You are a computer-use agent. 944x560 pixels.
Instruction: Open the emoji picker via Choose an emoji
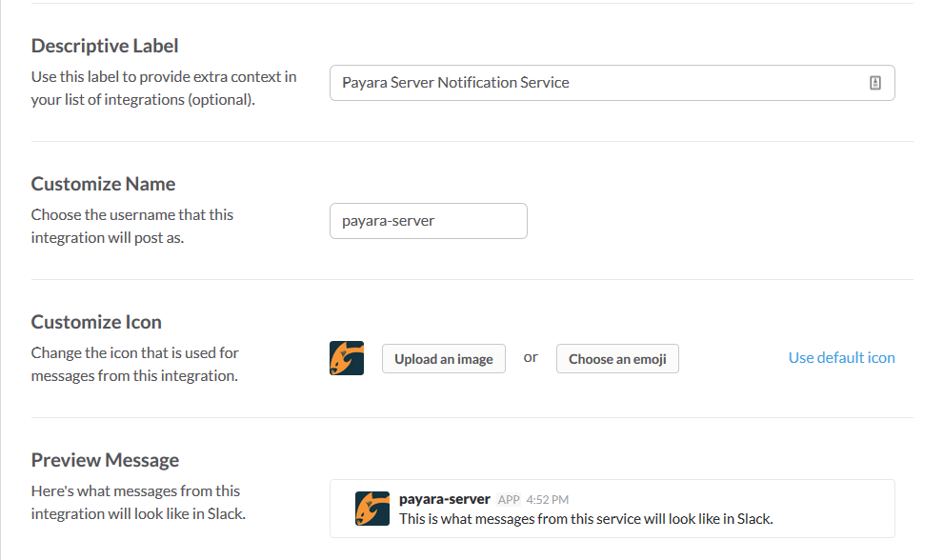click(x=617, y=359)
